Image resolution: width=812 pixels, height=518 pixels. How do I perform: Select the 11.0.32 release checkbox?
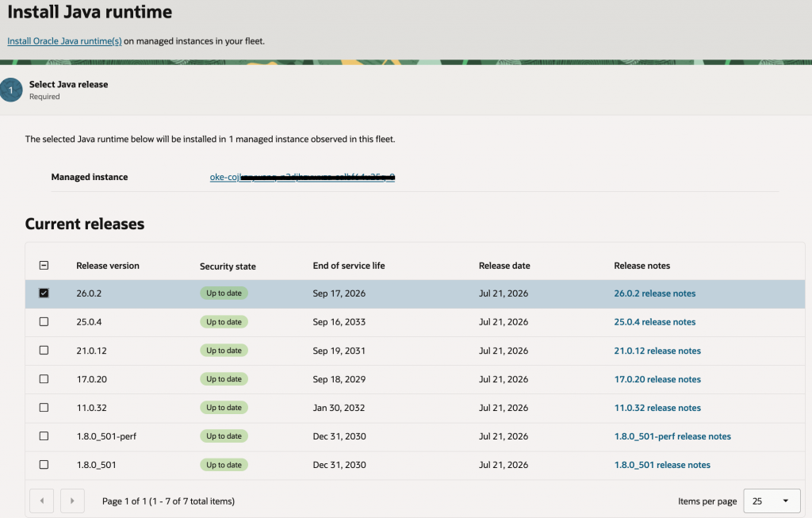point(44,407)
